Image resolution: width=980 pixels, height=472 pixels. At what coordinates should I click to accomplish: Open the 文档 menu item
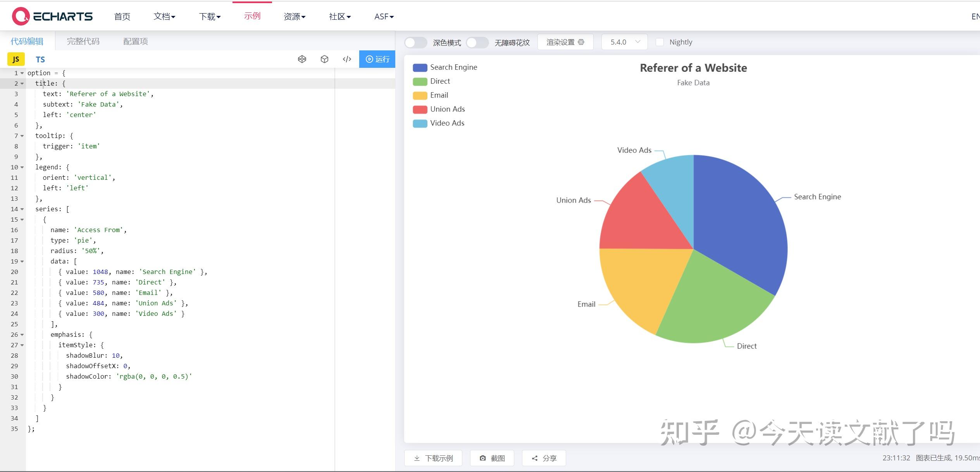[164, 16]
